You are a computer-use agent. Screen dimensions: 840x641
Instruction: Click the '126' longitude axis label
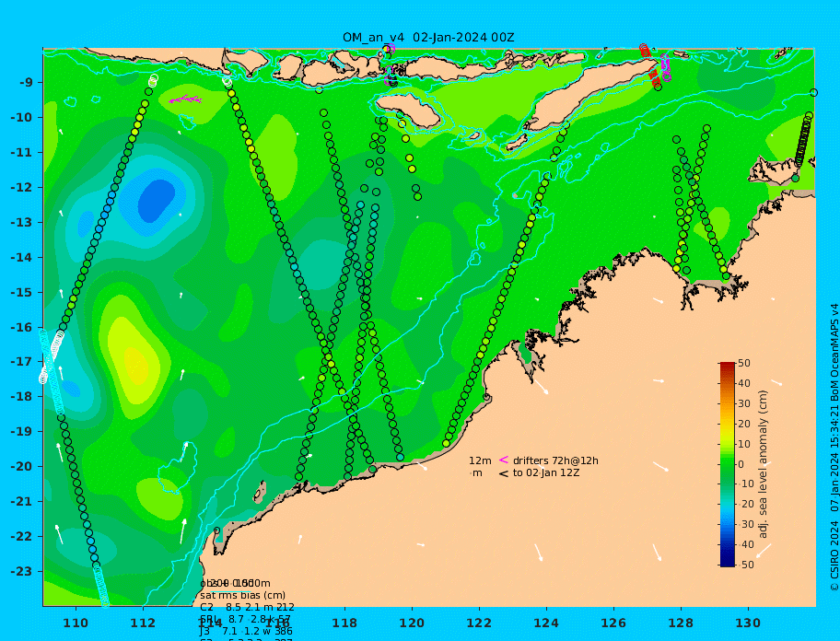(613, 624)
